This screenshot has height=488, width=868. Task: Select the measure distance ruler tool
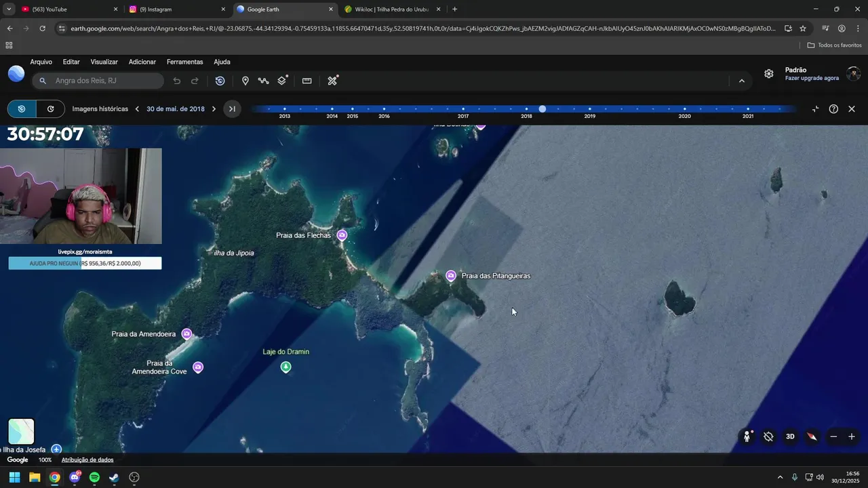click(307, 81)
